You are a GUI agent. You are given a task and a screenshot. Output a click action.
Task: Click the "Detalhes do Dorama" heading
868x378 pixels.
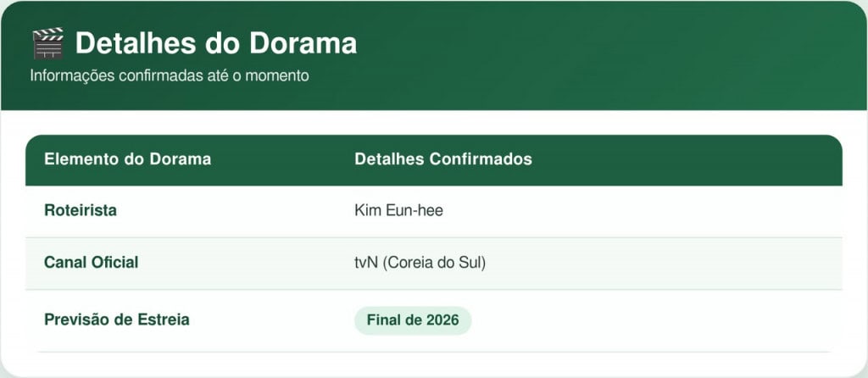coord(215,43)
